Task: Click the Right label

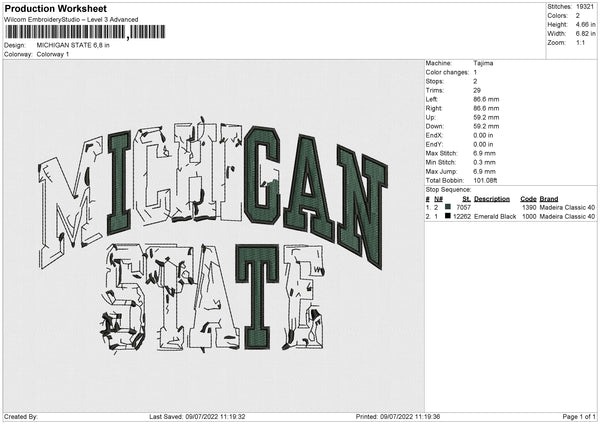Action: pos(434,108)
